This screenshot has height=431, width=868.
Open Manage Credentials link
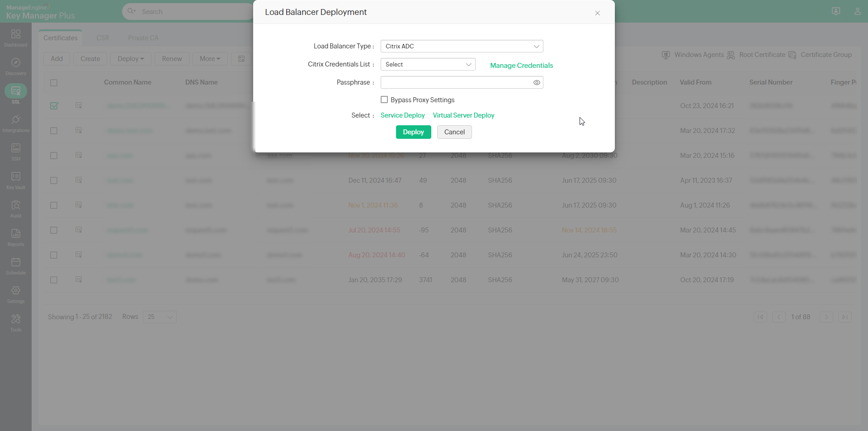[522, 66]
